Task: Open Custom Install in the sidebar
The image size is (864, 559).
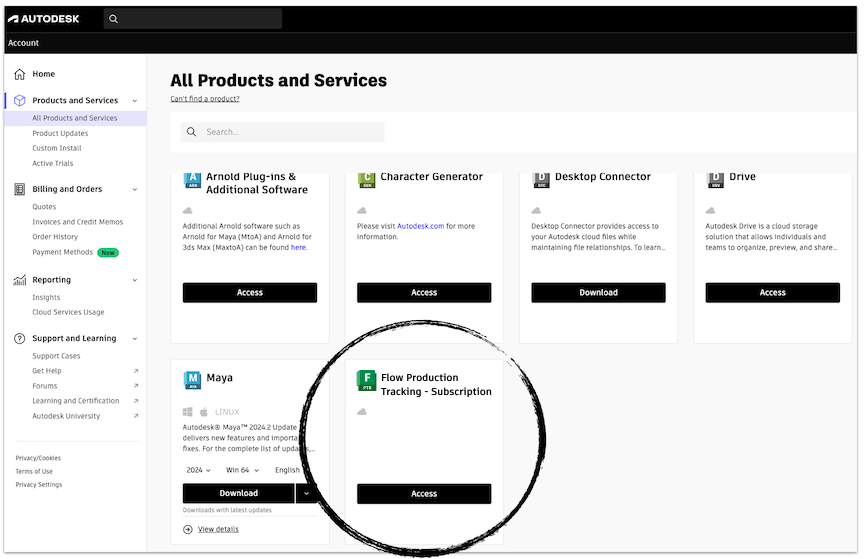Action: (x=57, y=148)
